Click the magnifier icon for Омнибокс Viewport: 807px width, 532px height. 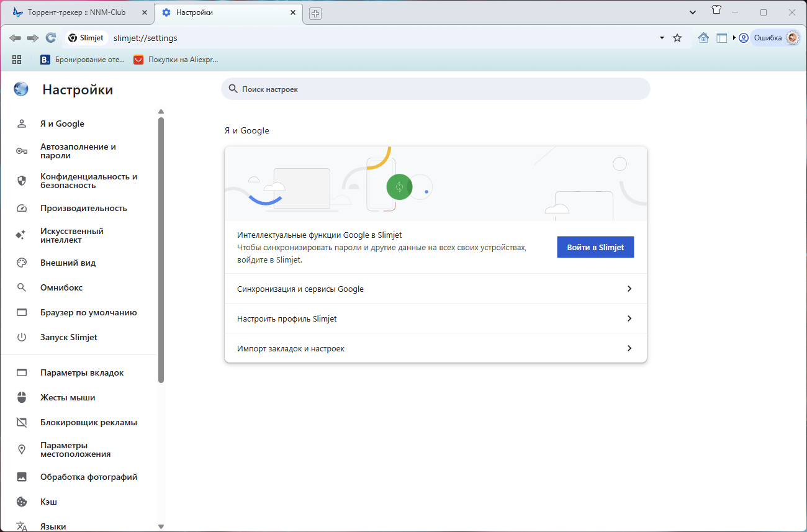(x=22, y=287)
